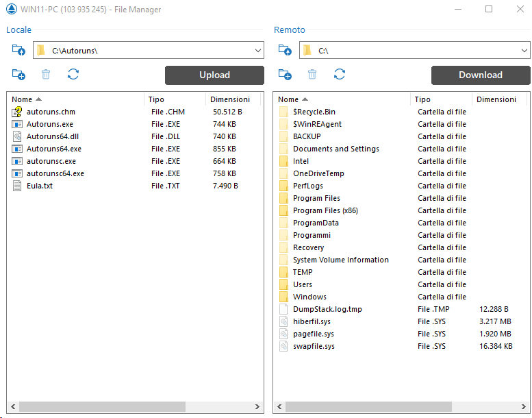The width and height of the screenshot is (532, 418).
Task: Click the local new folder icon
Action: pyautogui.click(x=18, y=75)
